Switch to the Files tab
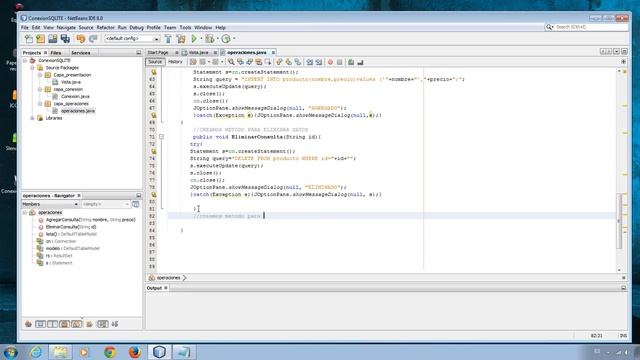Image resolution: width=640 pixels, height=360 pixels. (x=56, y=53)
